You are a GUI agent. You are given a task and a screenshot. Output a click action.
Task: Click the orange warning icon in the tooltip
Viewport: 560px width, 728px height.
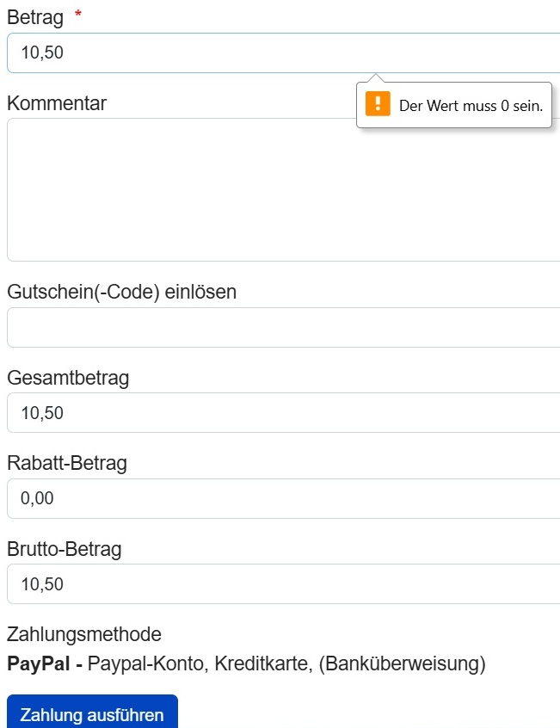click(x=378, y=105)
